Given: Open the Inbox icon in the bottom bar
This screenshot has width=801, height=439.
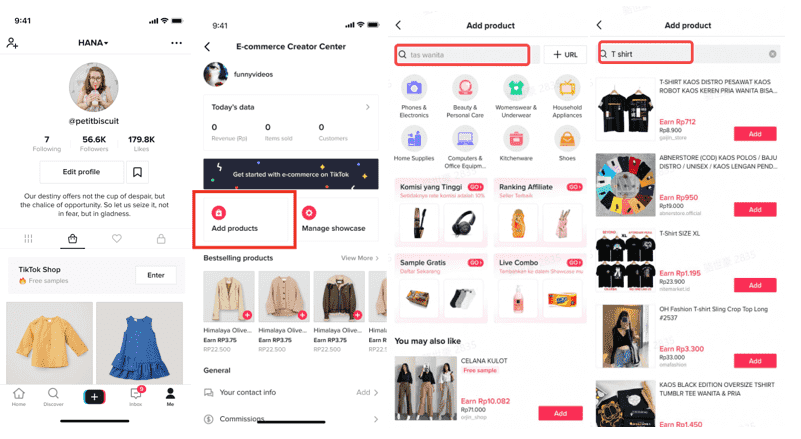Looking at the screenshot, I should point(136,396).
